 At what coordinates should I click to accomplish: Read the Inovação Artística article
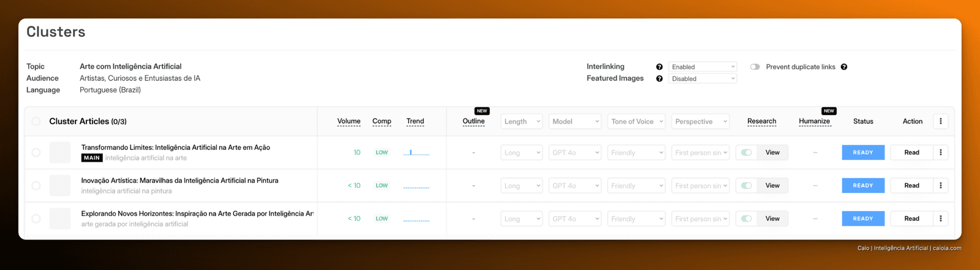click(911, 186)
